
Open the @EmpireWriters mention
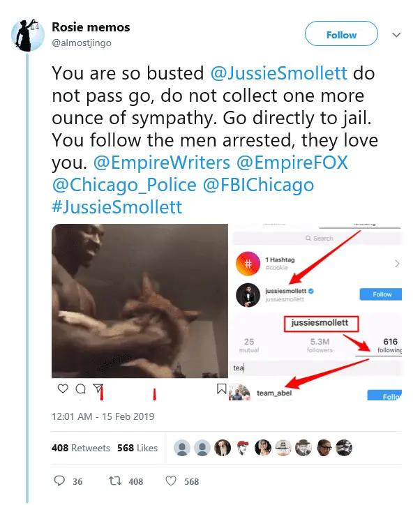162,163
